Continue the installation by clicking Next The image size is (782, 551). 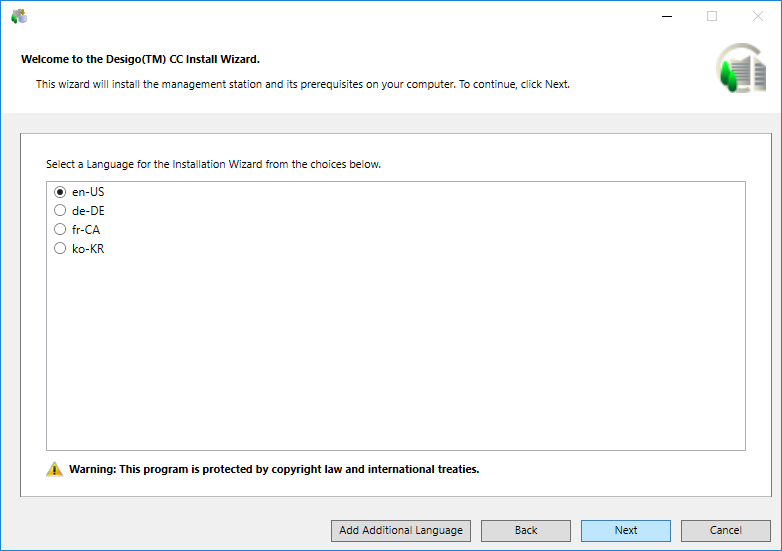click(625, 530)
